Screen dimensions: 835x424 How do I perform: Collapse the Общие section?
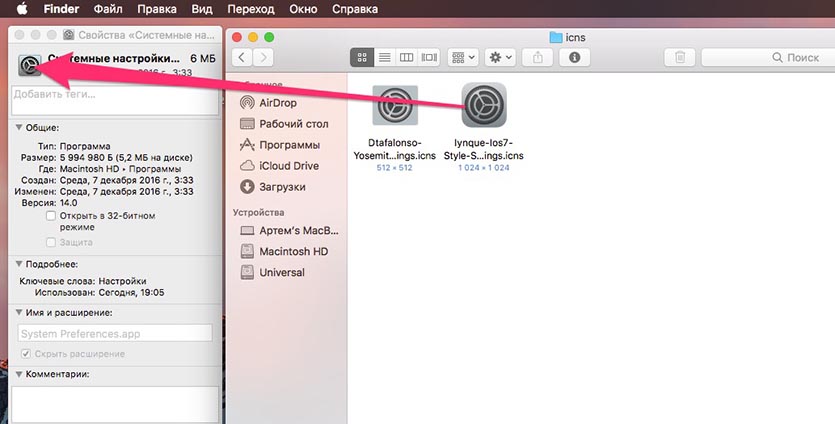click(19, 128)
